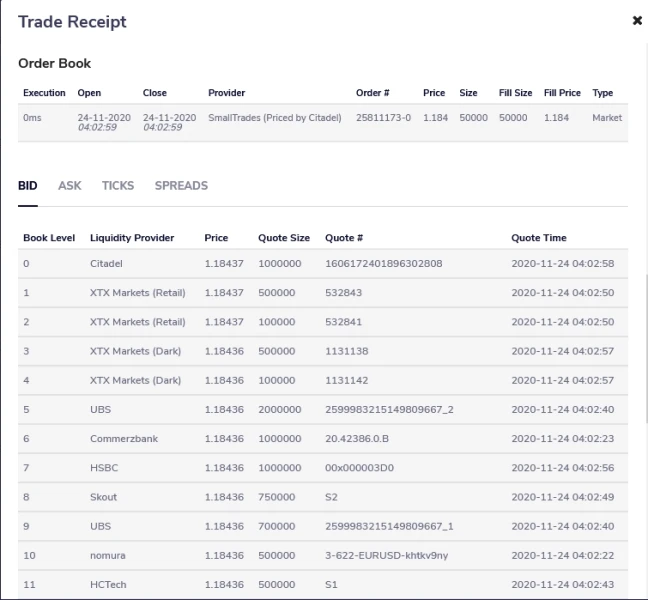Select the HSBC bid row
This screenshot has height=600, width=648.
pos(102,467)
